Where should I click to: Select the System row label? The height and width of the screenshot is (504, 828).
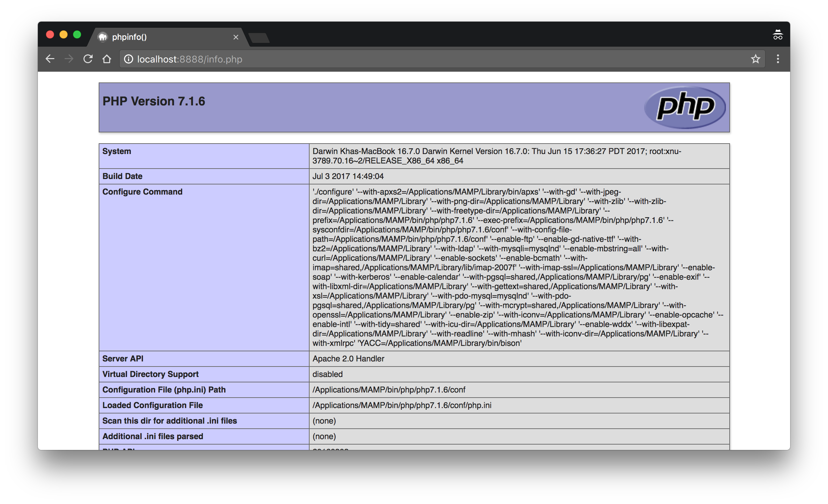[x=117, y=151]
